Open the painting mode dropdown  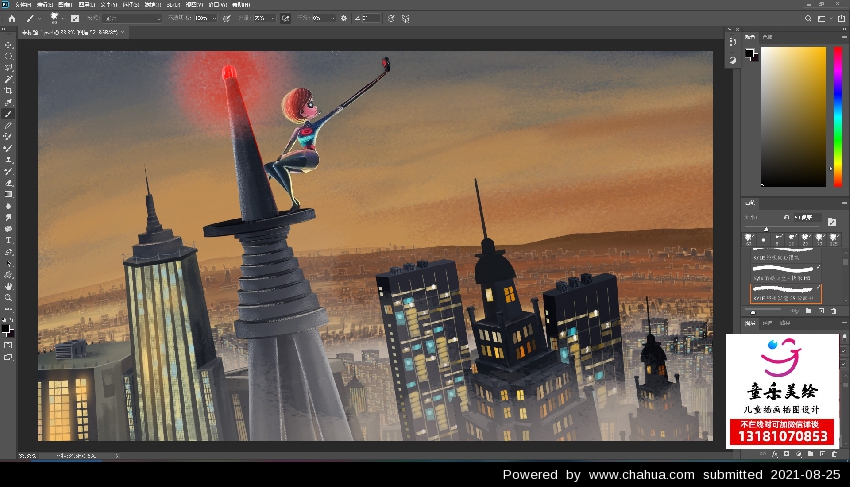click(x=133, y=18)
